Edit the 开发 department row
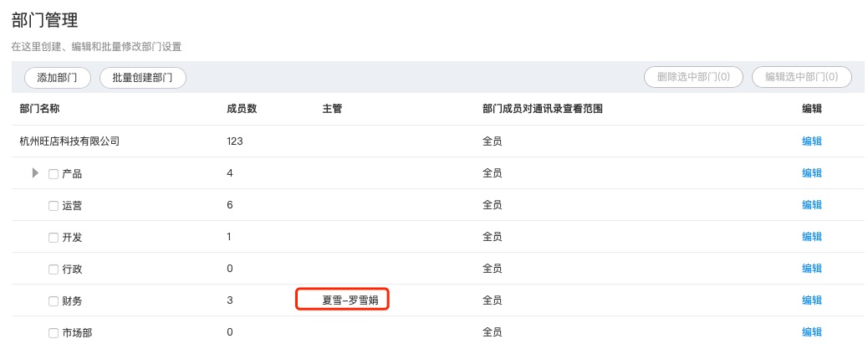This screenshot has width=868, height=344. point(811,237)
